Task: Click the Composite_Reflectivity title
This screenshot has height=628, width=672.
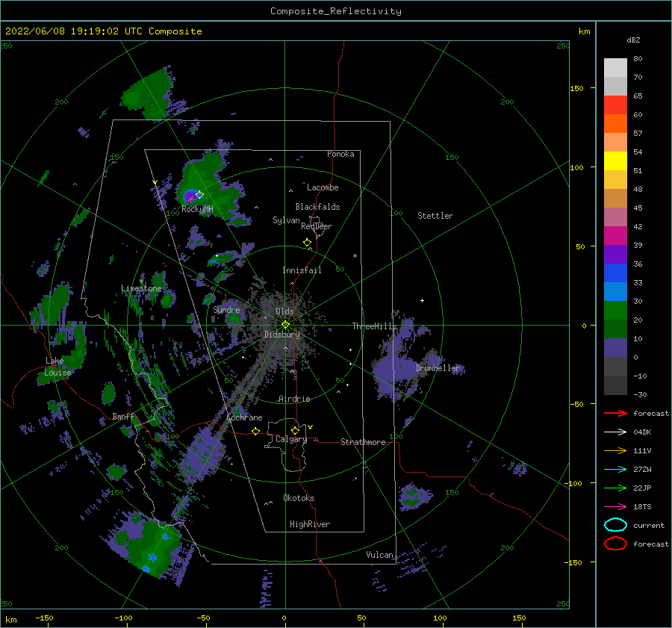Action: click(336, 11)
